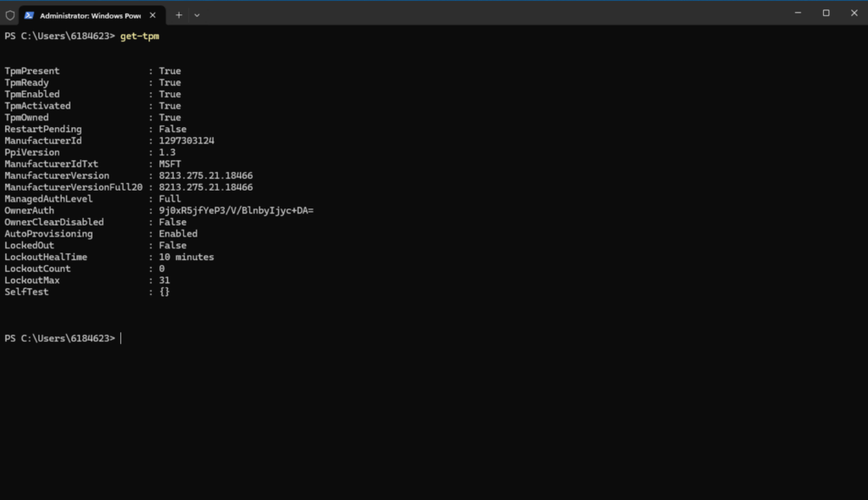Open the new tab dropdown chevron

point(198,14)
